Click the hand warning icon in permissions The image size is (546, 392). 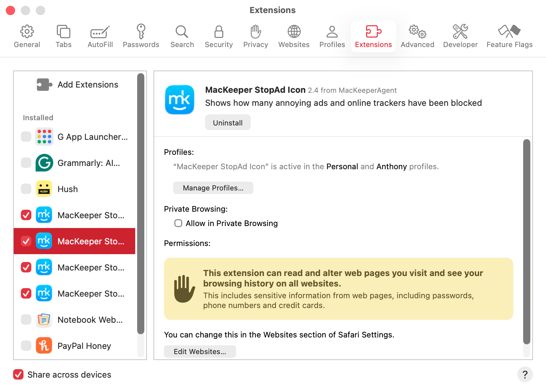184,289
